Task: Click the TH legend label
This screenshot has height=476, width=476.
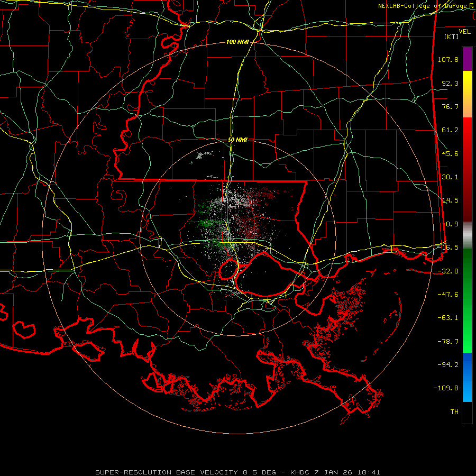Action: 454,412
